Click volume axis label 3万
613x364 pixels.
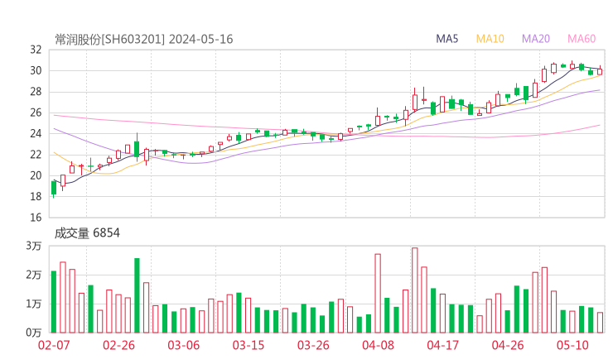click(x=34, y=246)
